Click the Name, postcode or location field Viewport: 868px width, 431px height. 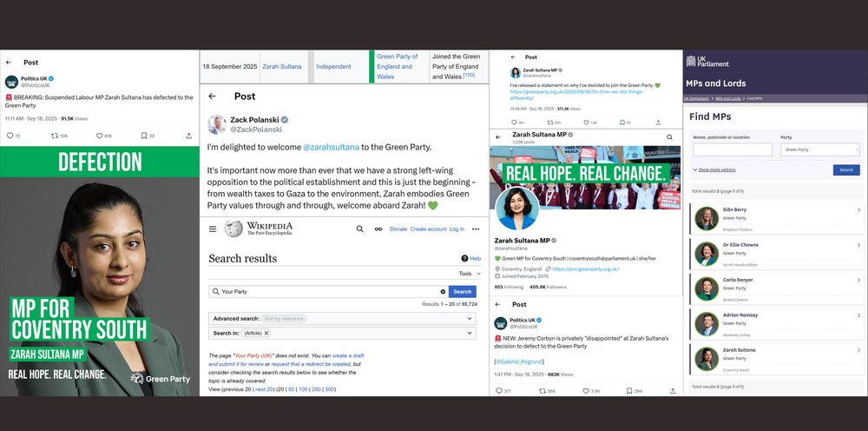click(x=733, y=149)
